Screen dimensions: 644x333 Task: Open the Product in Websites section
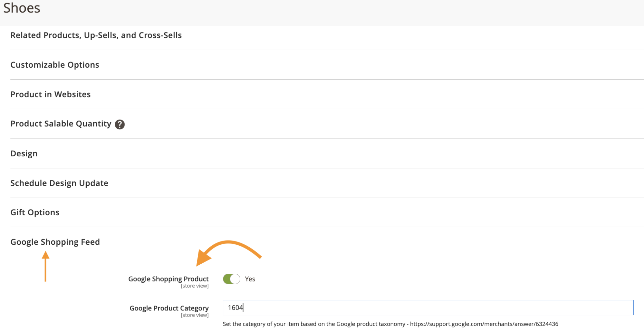50,94
